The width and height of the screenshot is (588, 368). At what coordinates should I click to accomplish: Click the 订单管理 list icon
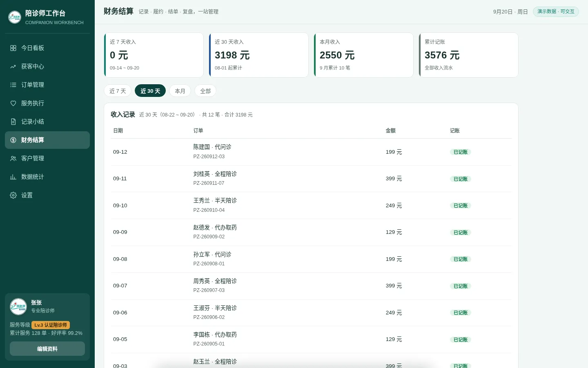pyautogui.click(x=13, y=85)
